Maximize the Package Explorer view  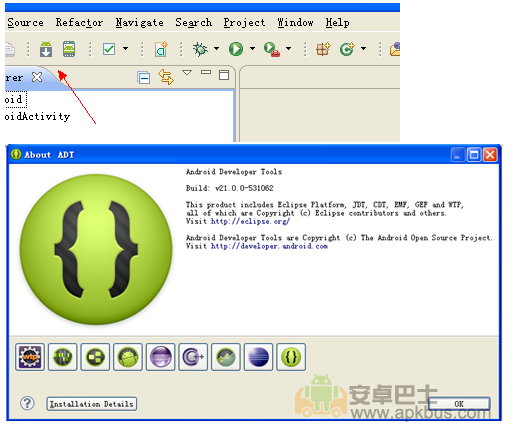pyautogui.click(x=224, y=75)
